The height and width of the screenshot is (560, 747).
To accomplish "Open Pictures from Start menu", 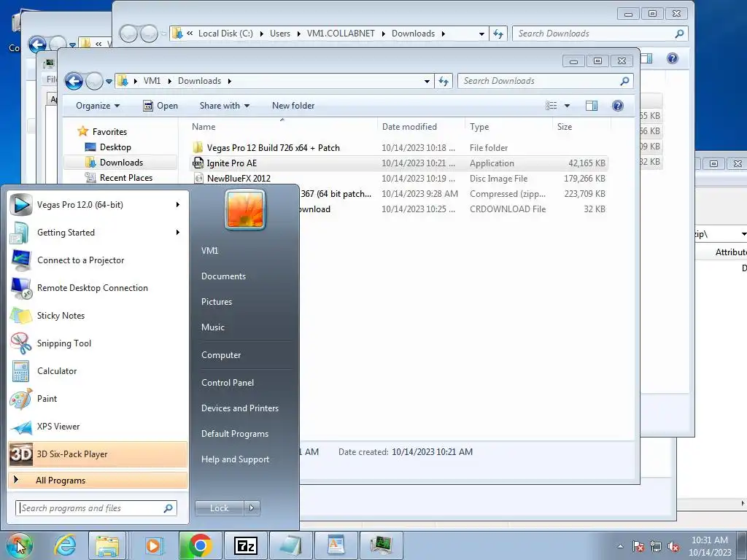I will tap(217, 302).
